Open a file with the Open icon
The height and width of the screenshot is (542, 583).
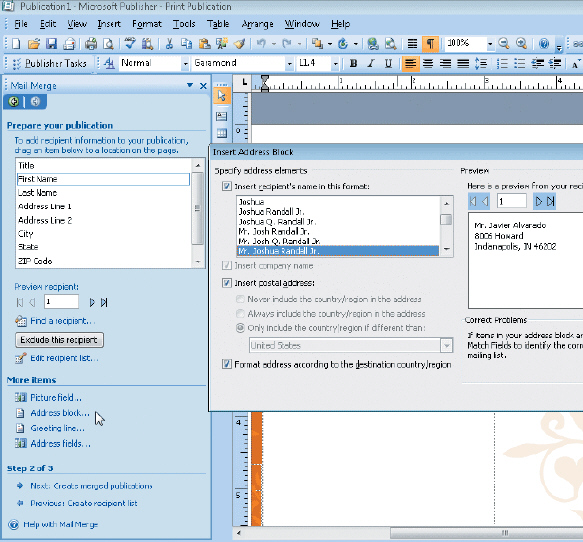pyautogui.click(x=33, y=44)
